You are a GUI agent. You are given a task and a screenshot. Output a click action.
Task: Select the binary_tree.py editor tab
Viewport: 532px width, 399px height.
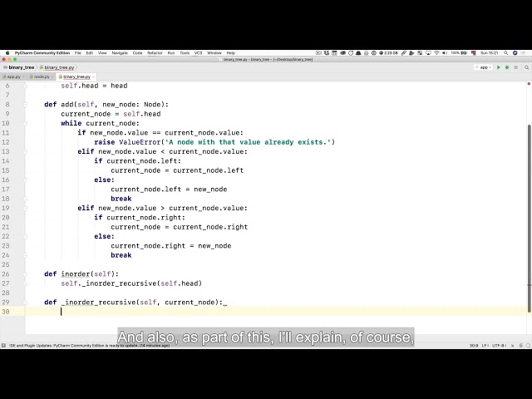(x=75, y=76)
